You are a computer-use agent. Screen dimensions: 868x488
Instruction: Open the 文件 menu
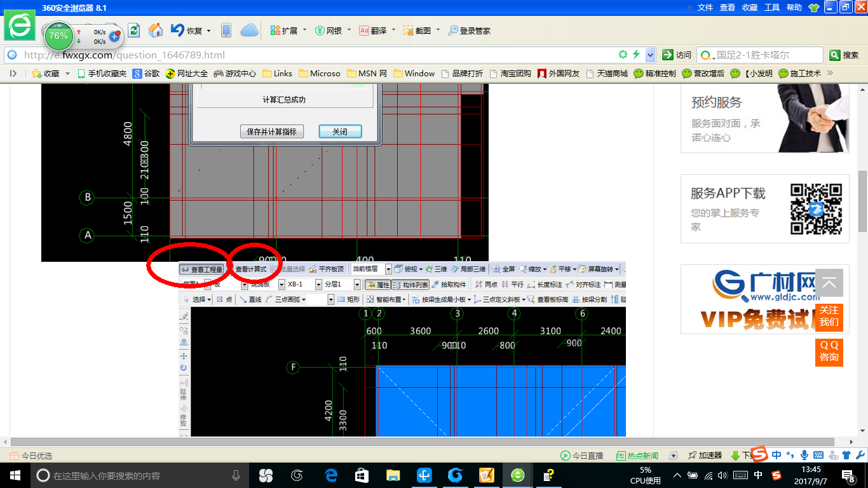click(705, 8)
